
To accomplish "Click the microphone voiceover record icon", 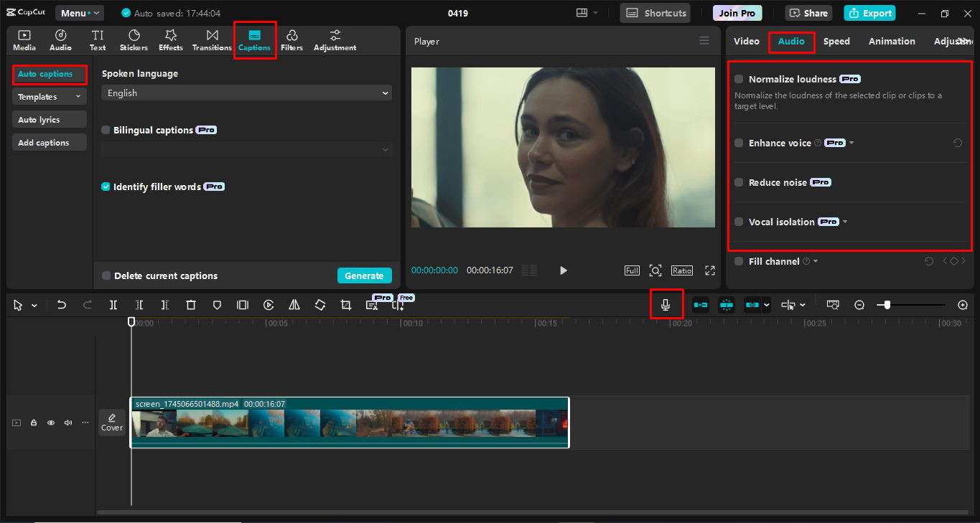I will pos(666,305).
